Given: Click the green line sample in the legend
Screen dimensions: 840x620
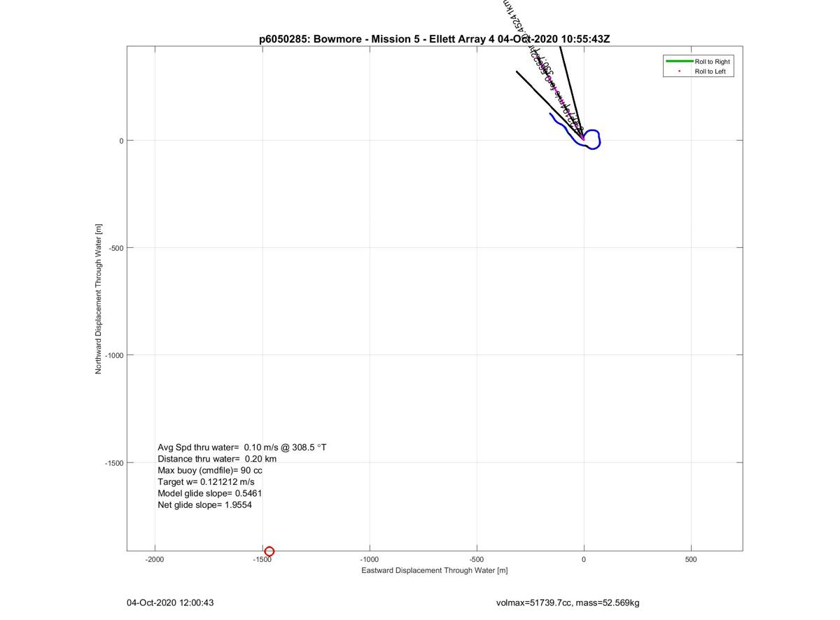Looking at the screenshot, I should (679, 62).
